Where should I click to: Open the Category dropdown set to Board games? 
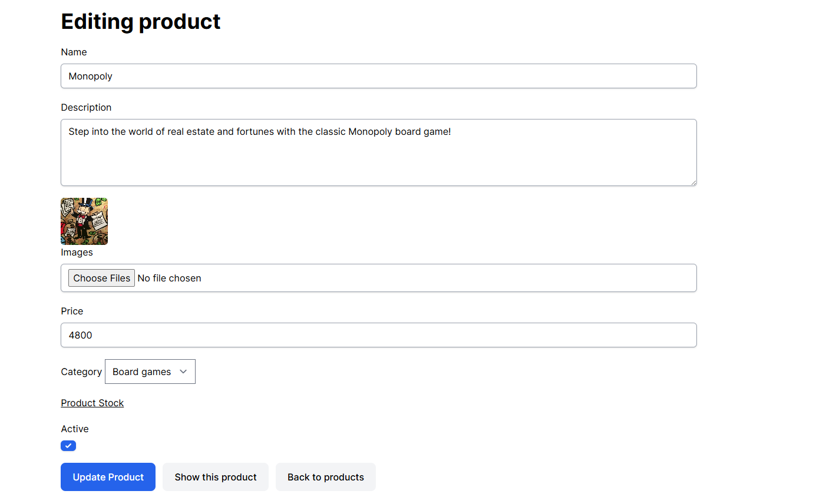tap(150, 372)
